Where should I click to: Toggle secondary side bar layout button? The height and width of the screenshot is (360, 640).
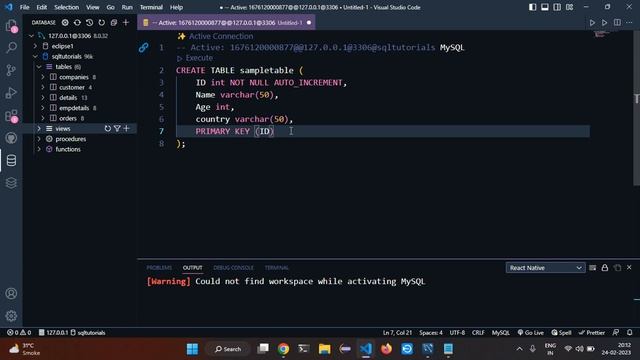557,7
